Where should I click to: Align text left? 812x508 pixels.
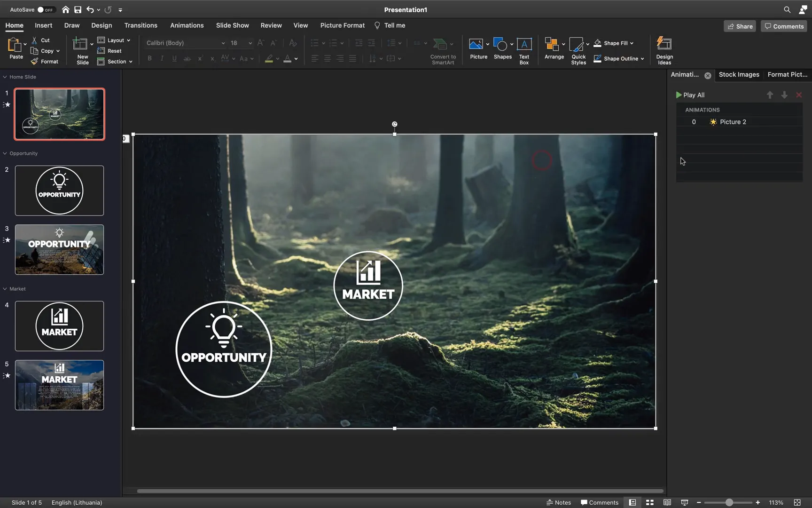pos(314,58)
